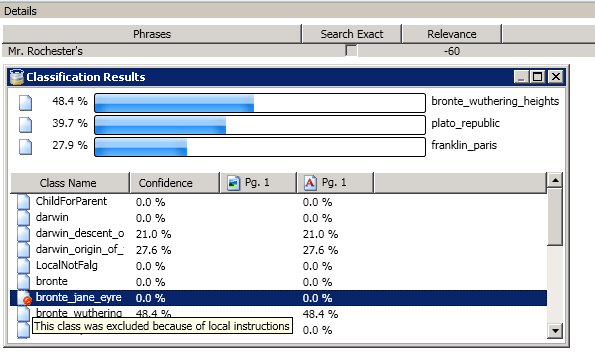Click the franklin_paris result label

(464, 145)
